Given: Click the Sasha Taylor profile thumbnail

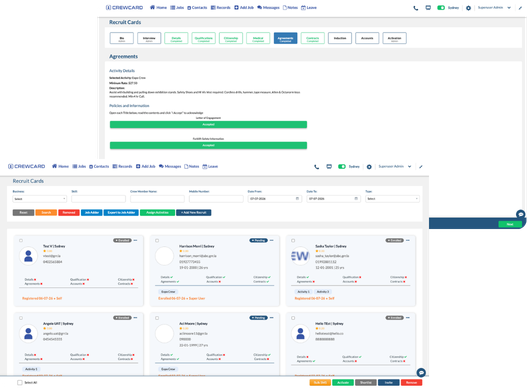Looking at the screenshot, I should point(300,256).
